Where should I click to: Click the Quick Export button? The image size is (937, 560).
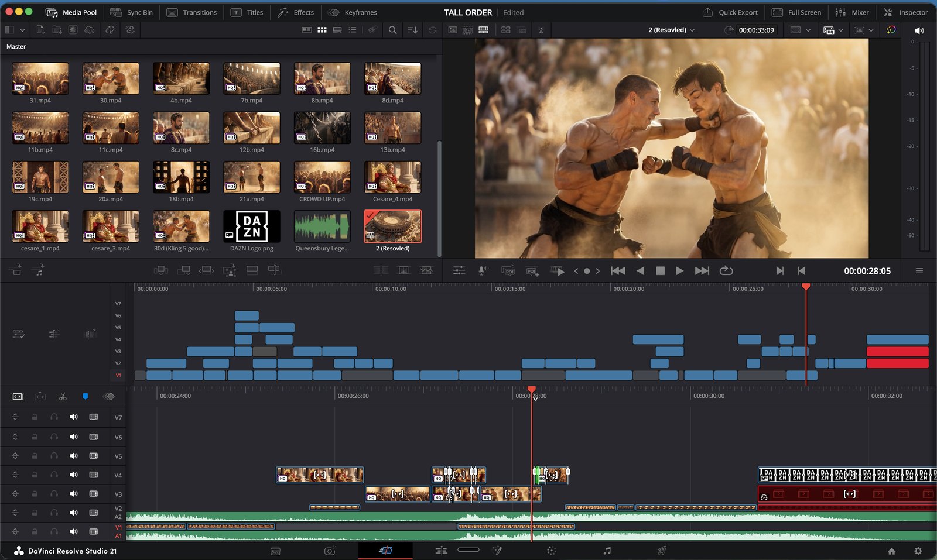coord(730,12)
